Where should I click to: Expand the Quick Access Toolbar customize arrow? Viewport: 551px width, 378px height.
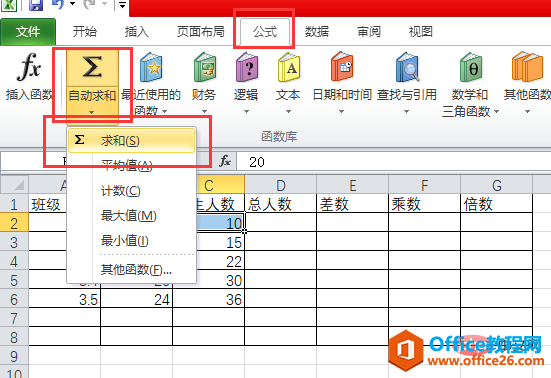[122, 5]
